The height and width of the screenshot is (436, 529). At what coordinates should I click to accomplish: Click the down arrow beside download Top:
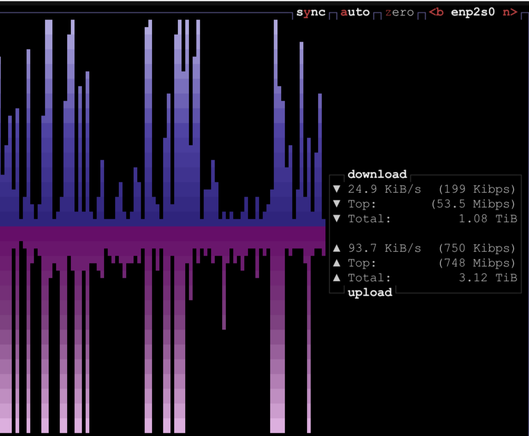(336, 204)
